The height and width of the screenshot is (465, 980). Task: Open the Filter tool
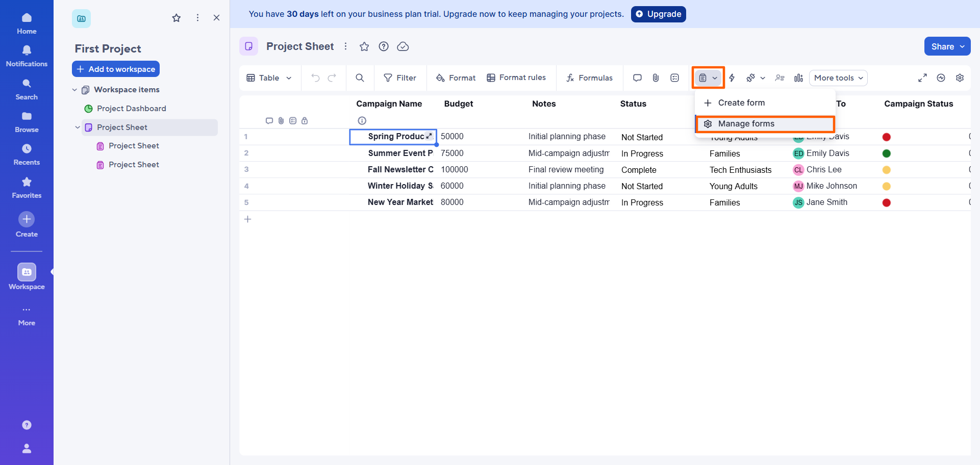pyautogui.click(x=400, y=78)
